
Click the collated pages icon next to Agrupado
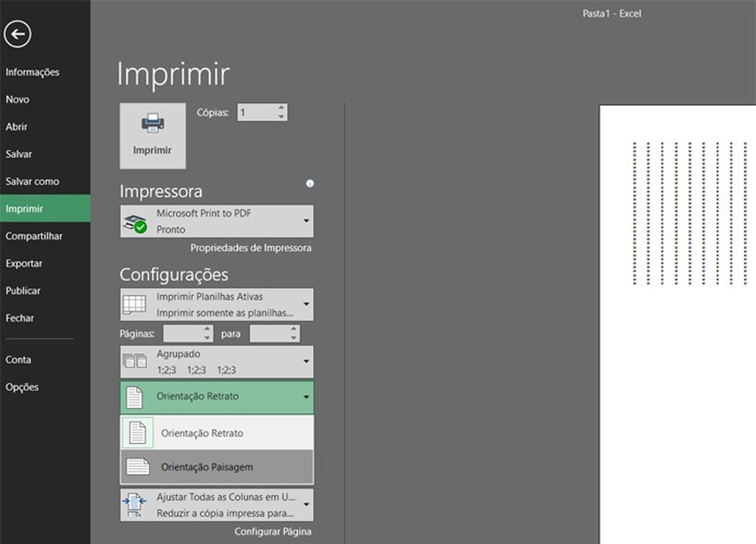pyautogui.click(x=136, y=362)
